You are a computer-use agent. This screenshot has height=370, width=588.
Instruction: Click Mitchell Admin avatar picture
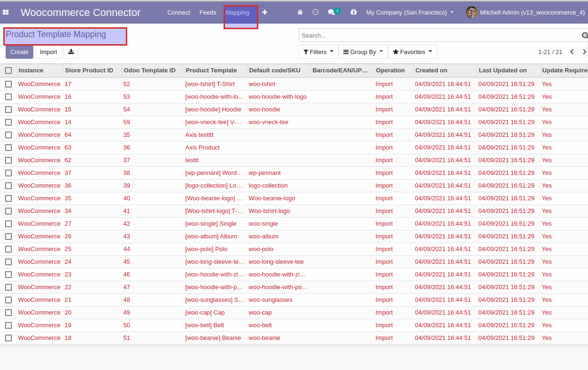pos(472,12)
